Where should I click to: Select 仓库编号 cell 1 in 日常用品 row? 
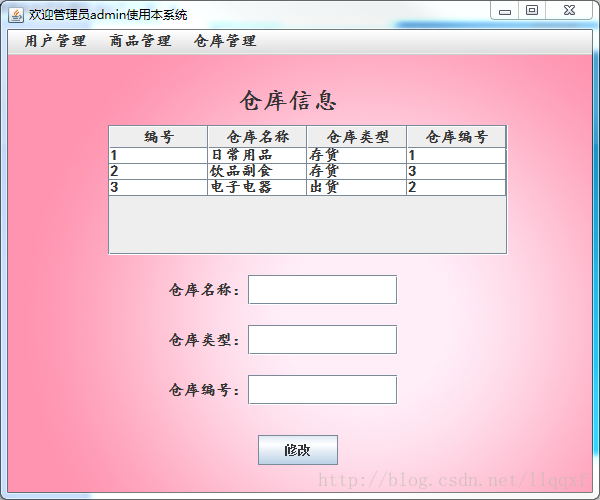[457, 155]
